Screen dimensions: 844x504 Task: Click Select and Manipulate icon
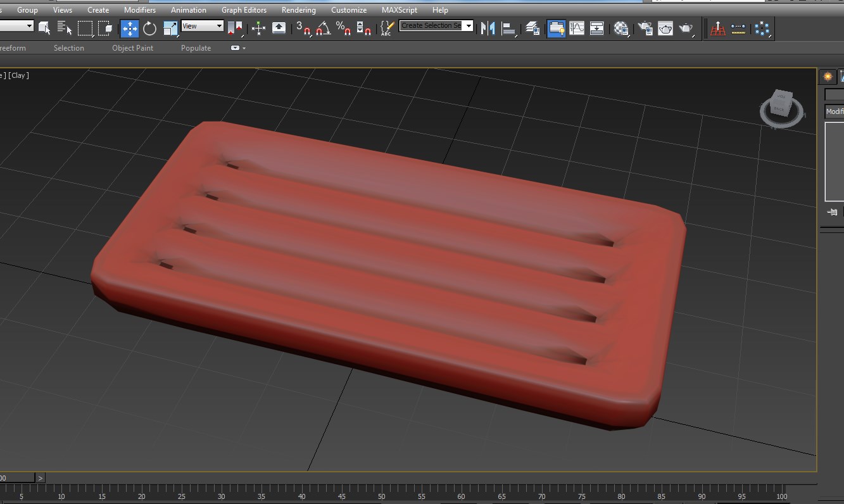pos(258,28)
